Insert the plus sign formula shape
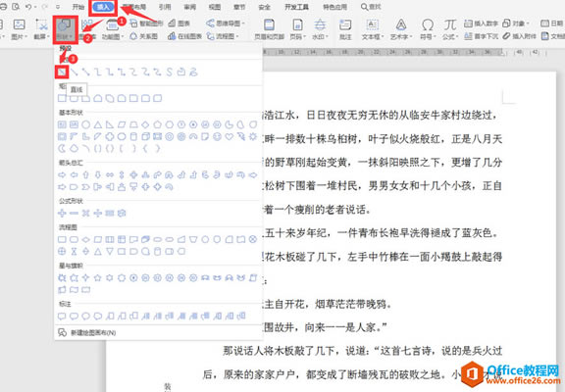565x392 pixels. coord(62,213)
